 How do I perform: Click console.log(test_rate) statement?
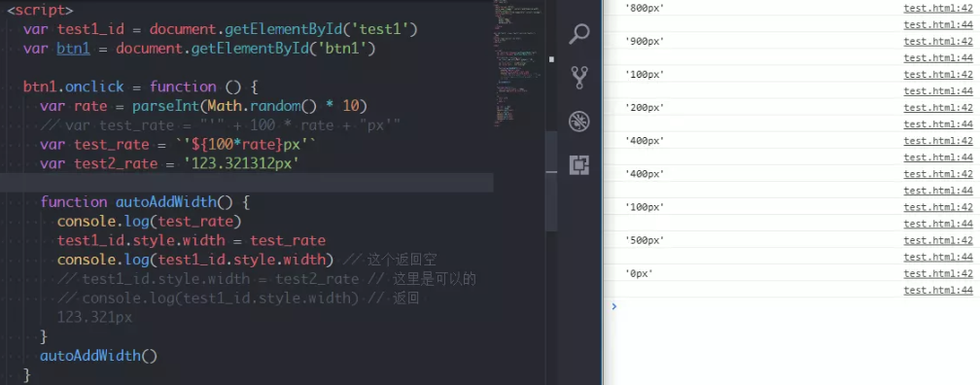tap(149, 222)
